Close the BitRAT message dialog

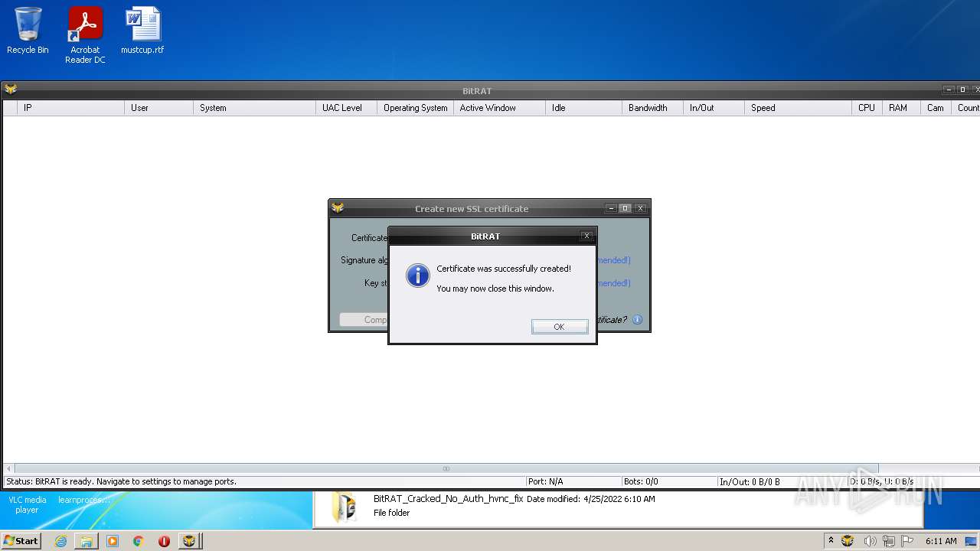586,236
